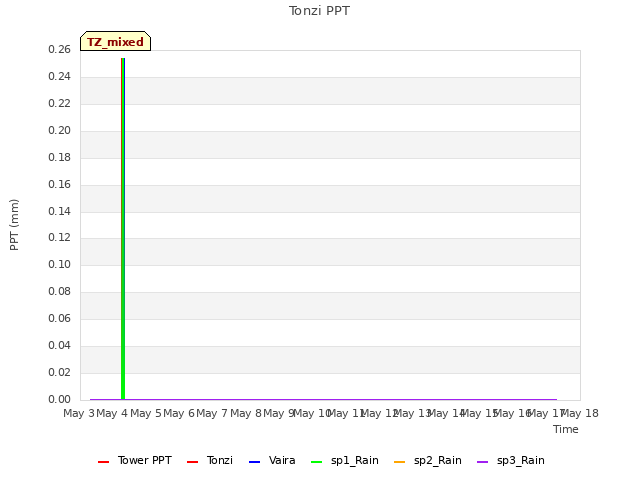This screenshot has width=640, height=480.
Task: Click the May 18 x-axis label
Action: click(x=580, y=413)
